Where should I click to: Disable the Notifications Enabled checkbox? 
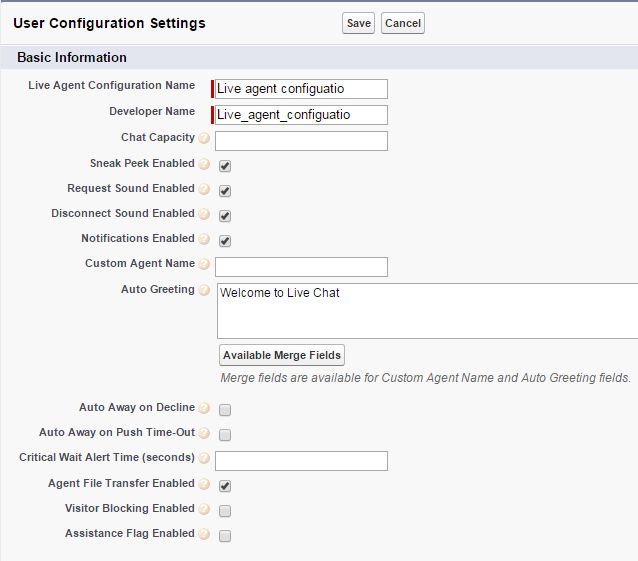pos(225,241)
